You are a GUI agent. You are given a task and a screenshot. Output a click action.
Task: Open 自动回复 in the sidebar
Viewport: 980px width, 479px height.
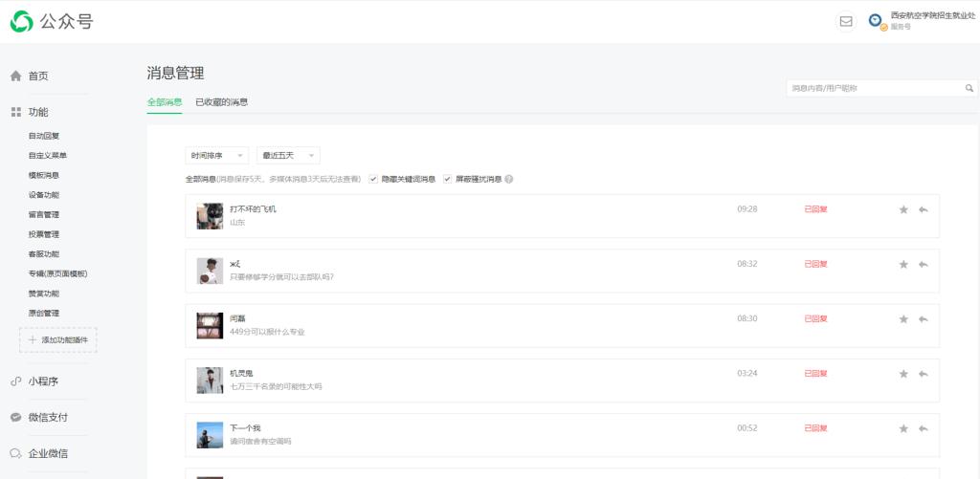click(44, 136)
